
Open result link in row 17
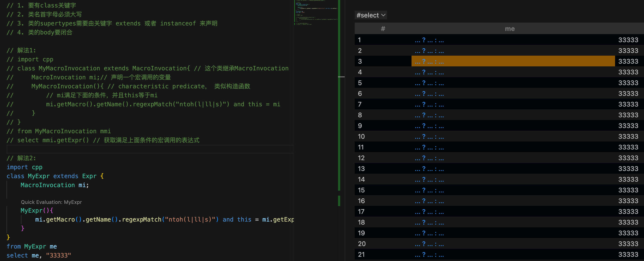click(429, 212)
